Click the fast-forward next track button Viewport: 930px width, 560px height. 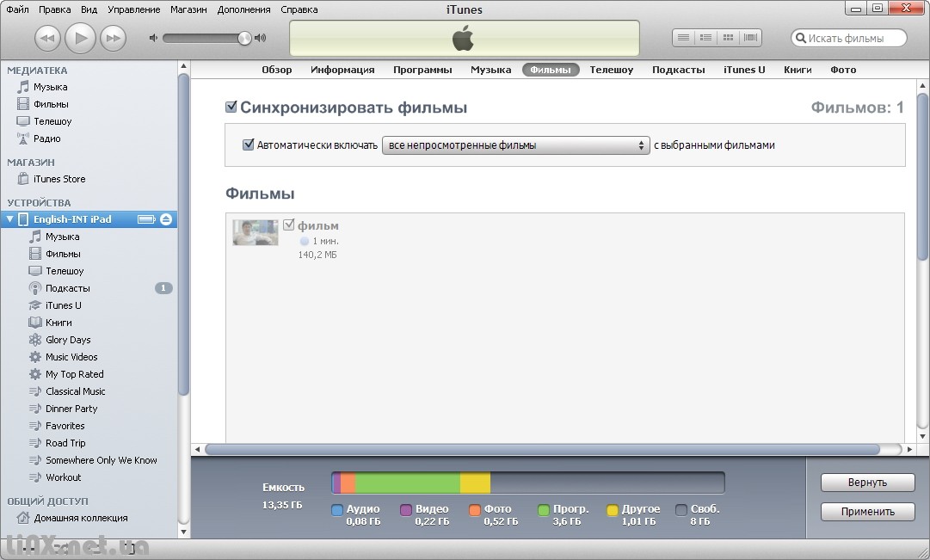(x=113, y=39)
